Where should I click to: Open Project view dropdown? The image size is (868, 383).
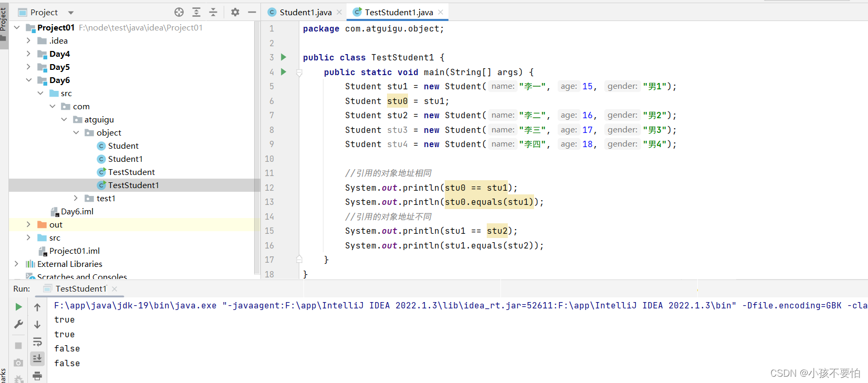71,12
